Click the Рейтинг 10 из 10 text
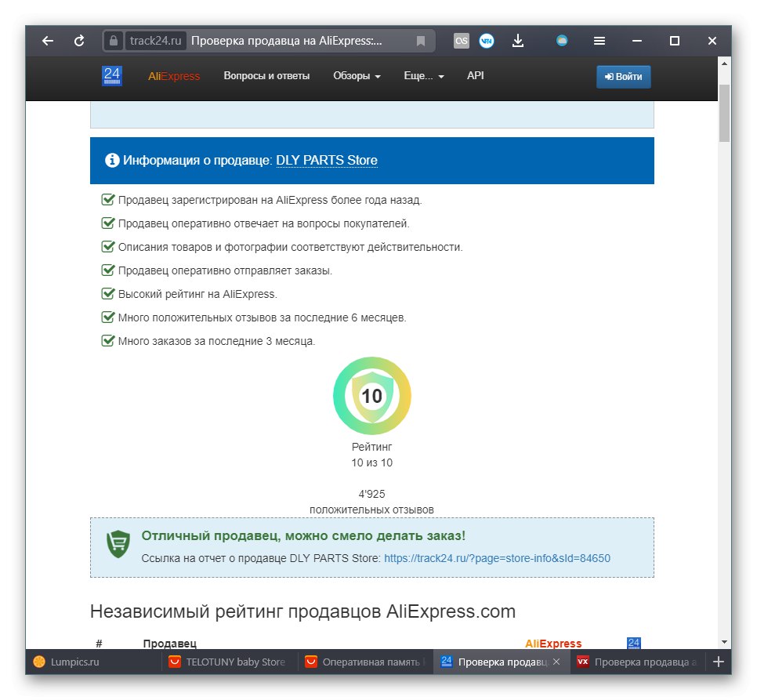This screenshot has height=700, width=757. point(371,455)
